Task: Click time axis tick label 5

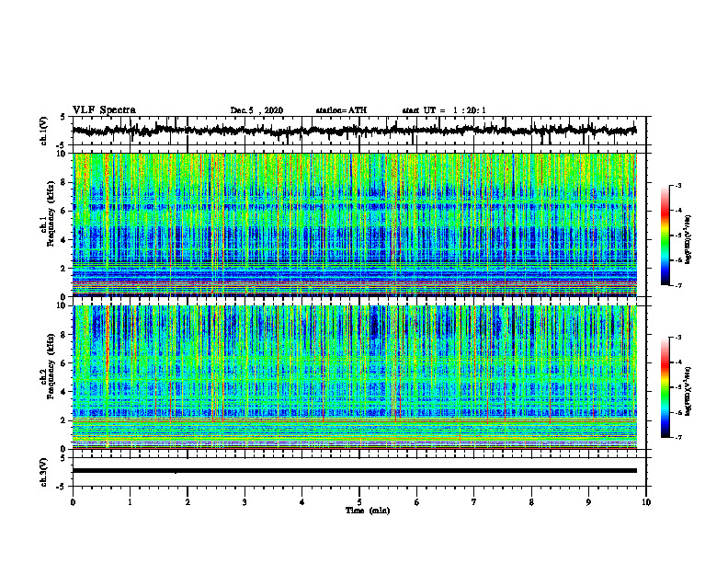Action: (359, 502)
